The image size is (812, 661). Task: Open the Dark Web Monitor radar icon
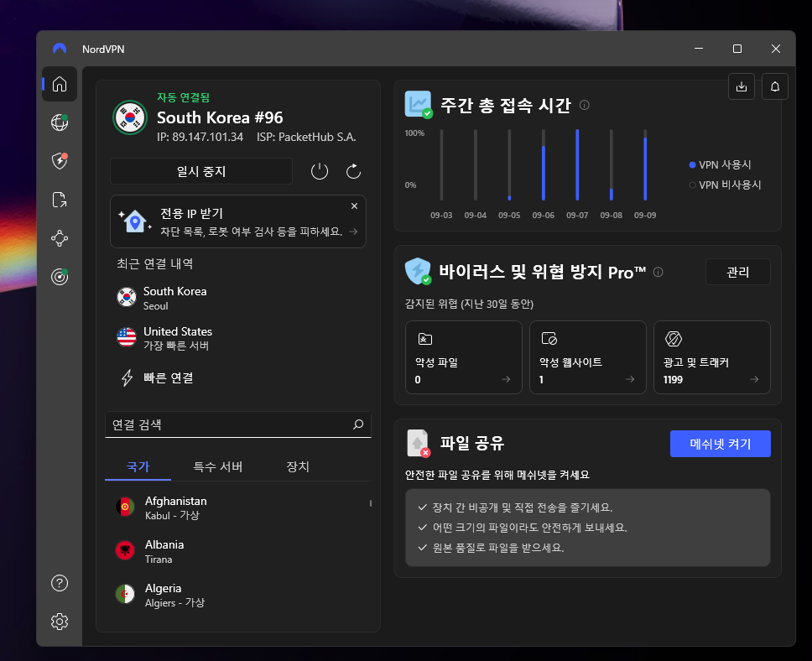point(60,277)
